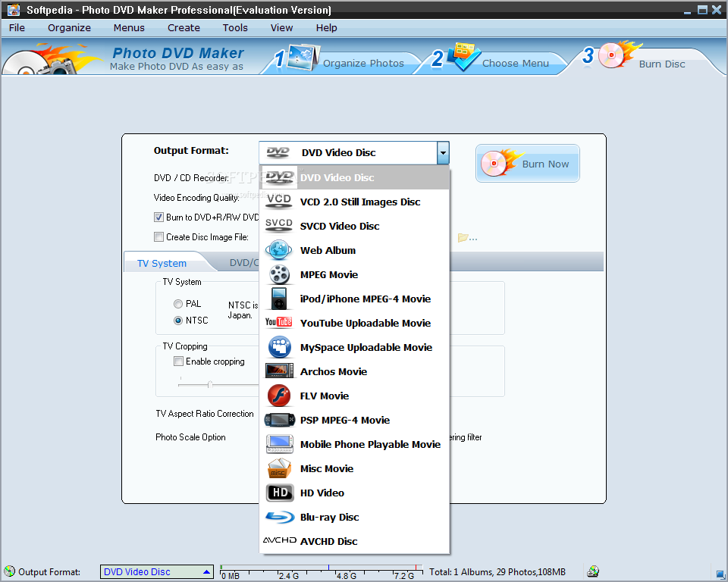Viewport: 728px width, 582px height.
Task: Click the highlighted DVD Video Disc icon
Action: (x=280, y=177)
